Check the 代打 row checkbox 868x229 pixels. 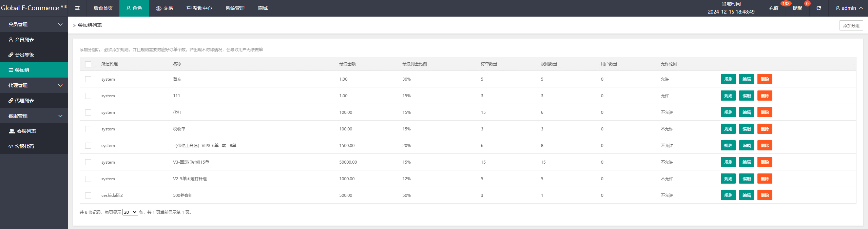click(x=88, y=112)
